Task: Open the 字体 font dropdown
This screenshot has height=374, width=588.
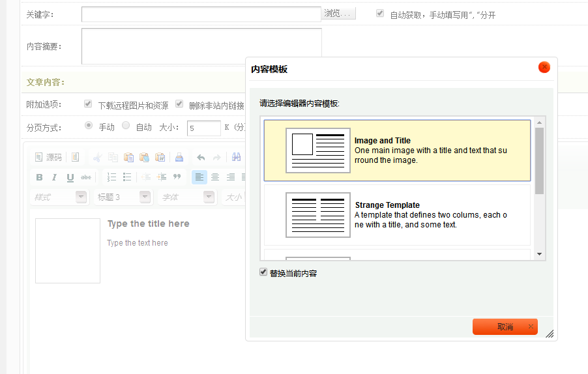Action: pos(187,197)
